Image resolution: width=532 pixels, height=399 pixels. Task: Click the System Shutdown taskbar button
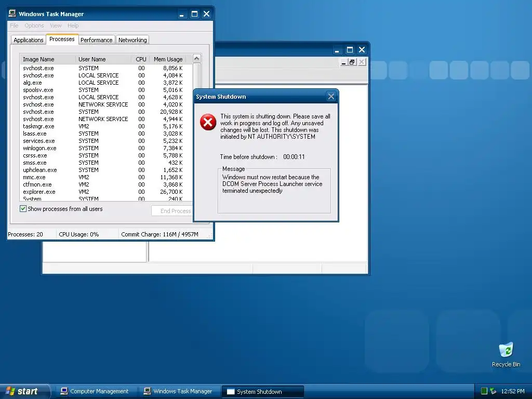pos(262,392)
